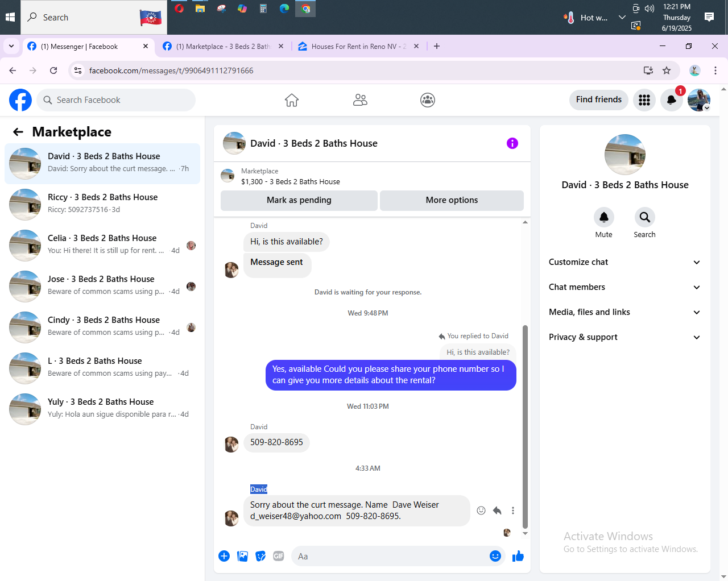Open the purple conversation information icon
This screenshot has height=581, width=728.
512,143
